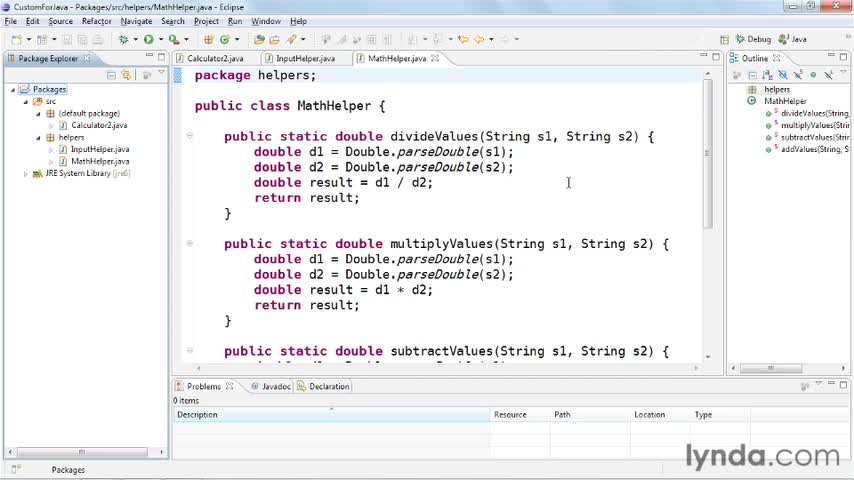This screenshot has height=480, width=854.
Task: Click the Outline horizontal scrollbar thumb
Action: coord(770,368)
